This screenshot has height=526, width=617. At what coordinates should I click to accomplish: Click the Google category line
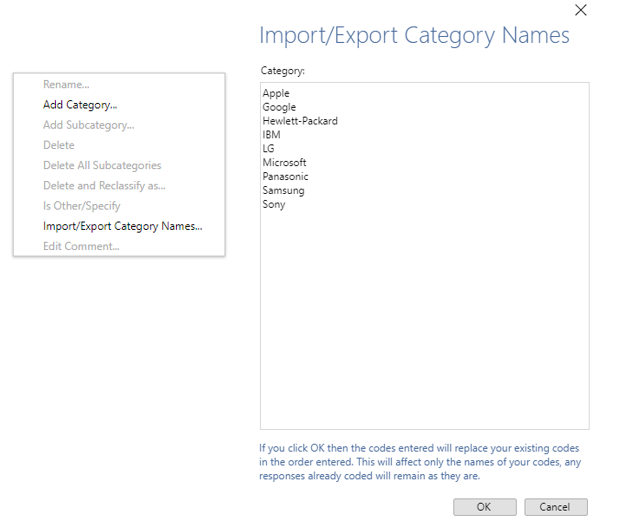(279, 107)
